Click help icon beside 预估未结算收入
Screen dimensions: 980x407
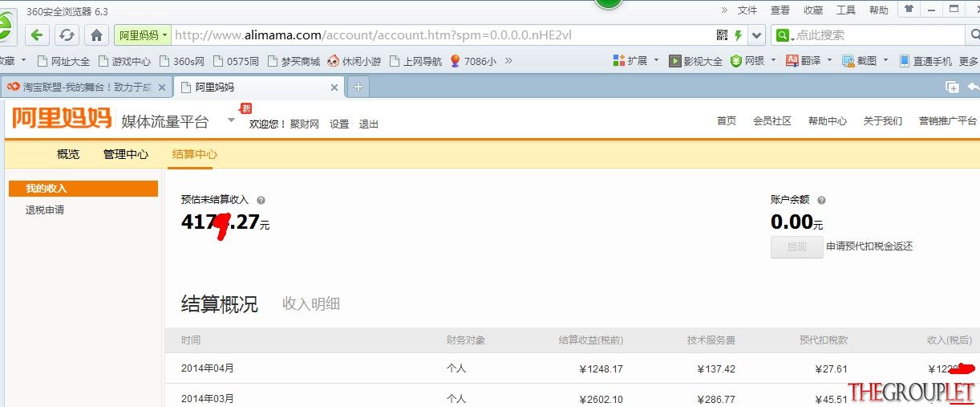261,201
